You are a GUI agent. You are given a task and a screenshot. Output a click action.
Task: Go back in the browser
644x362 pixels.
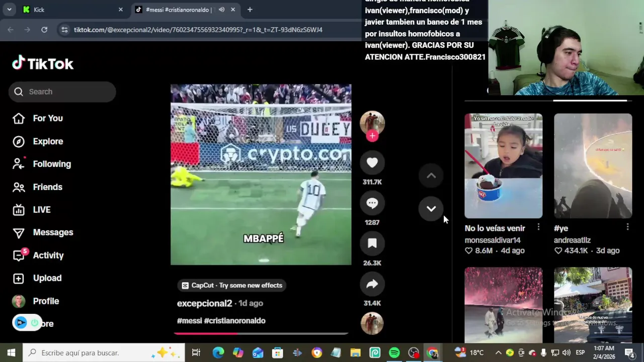pos(11,30)
